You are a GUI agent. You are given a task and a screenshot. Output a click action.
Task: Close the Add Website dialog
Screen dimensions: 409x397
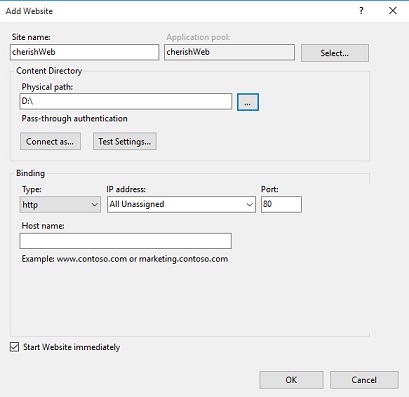[x=393, y=11]
